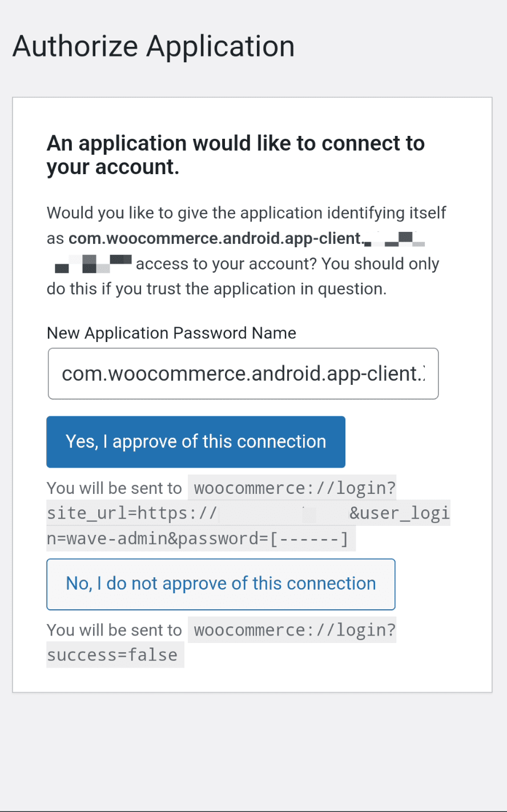
Task: Click the woocommerce://login redirect code snippet
Action: tap(293, 488)
